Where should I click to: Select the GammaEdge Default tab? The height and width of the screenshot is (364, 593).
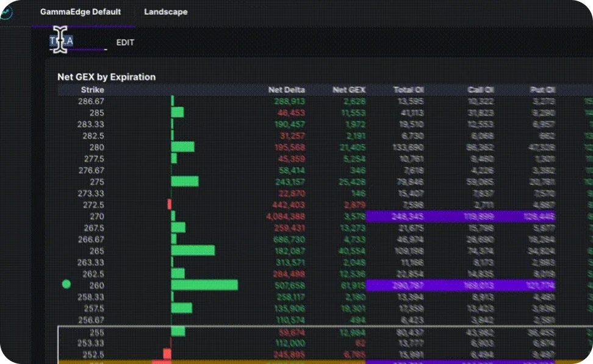(x=82, y=11)
